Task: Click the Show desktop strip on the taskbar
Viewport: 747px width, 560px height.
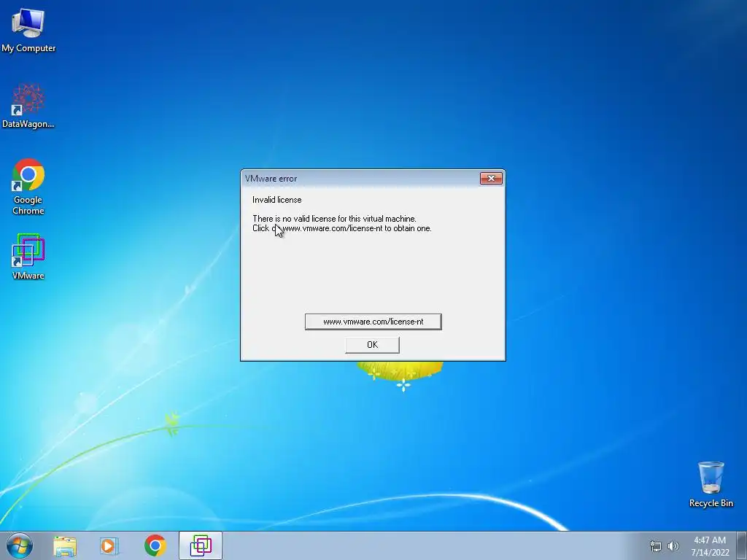Action: tap(742, 545)
